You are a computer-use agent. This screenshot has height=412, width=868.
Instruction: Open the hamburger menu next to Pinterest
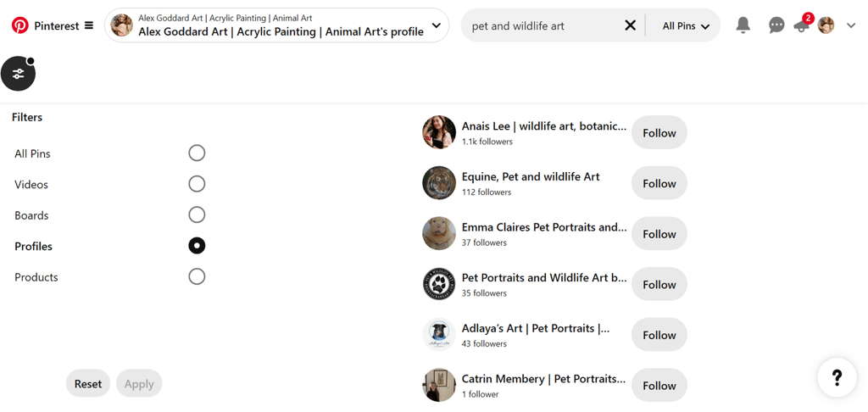click(88, 25)
